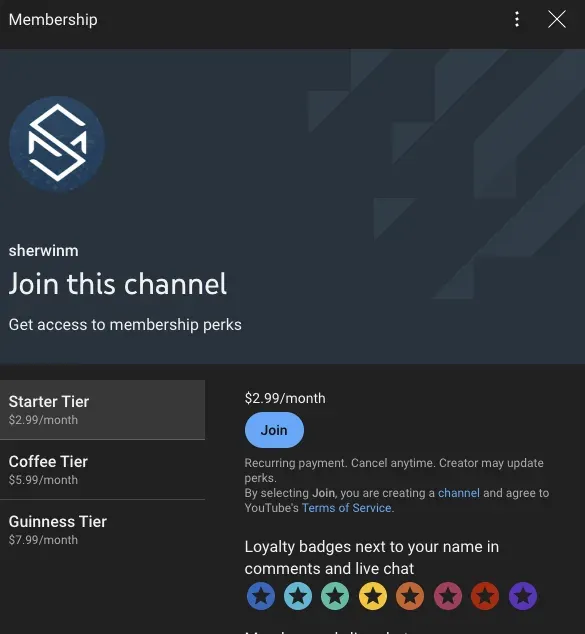Image resolution: width=585 pixels, height=634 pixels.
Task: Click the $2.99/month price above Join
Action: (x=285, y=398)
